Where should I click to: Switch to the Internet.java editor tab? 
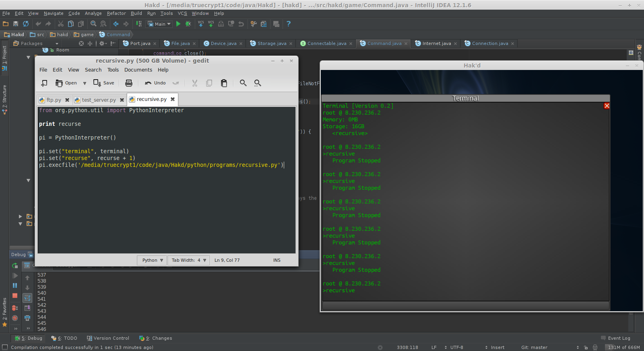pos(437,43)
